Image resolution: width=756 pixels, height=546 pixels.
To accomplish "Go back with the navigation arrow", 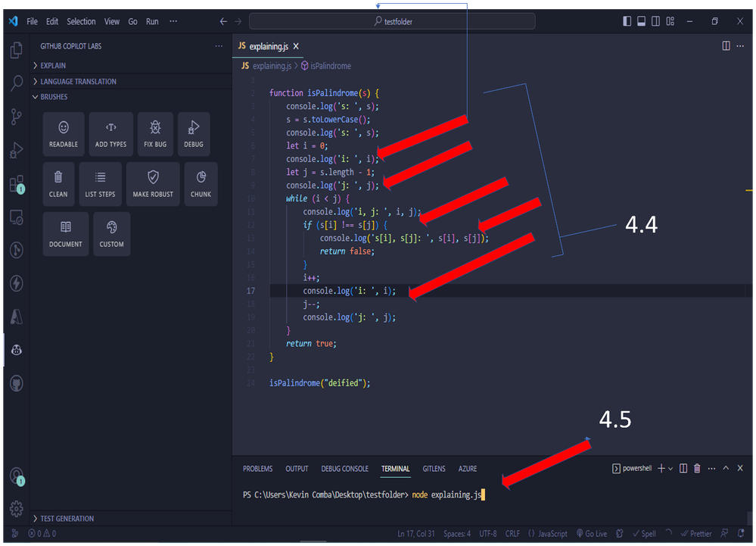I will pyautogui.click(x=223, y=21).
